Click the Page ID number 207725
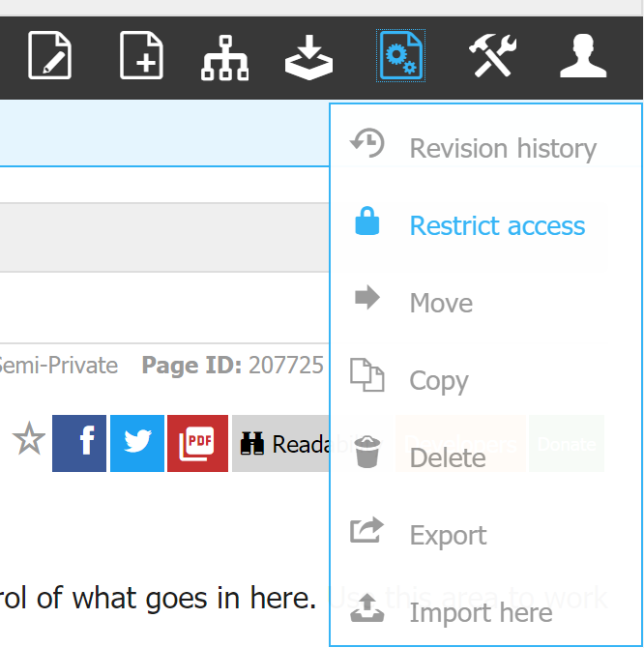The width and height of the screenshot is (644, 648). coord(285,366)
